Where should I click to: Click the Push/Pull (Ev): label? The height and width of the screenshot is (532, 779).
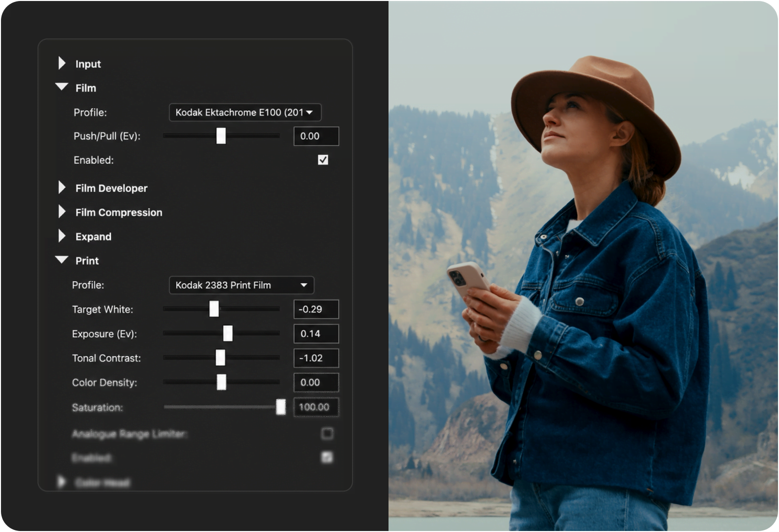[x=107, y=136]
